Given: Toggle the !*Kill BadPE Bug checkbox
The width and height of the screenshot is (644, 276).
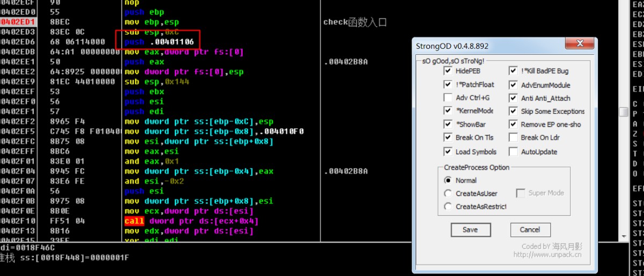Looking at the screenshot, I should [513, 71].
